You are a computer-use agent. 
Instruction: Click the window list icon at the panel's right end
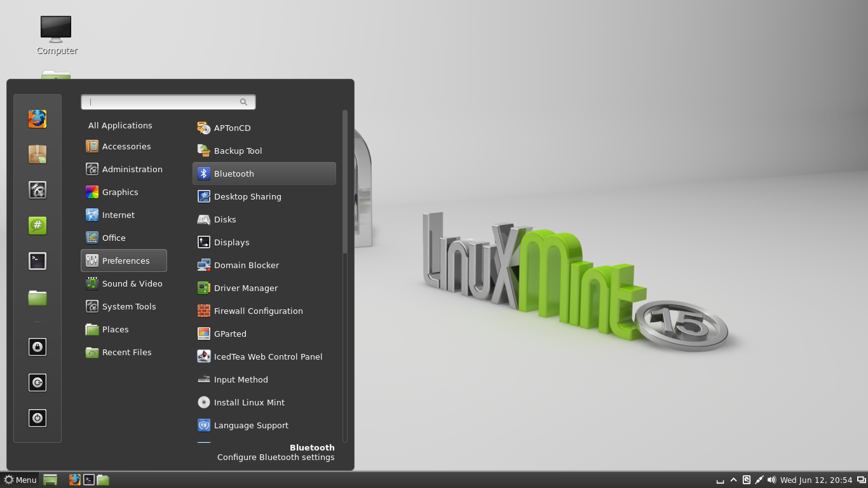coord(861,480)
